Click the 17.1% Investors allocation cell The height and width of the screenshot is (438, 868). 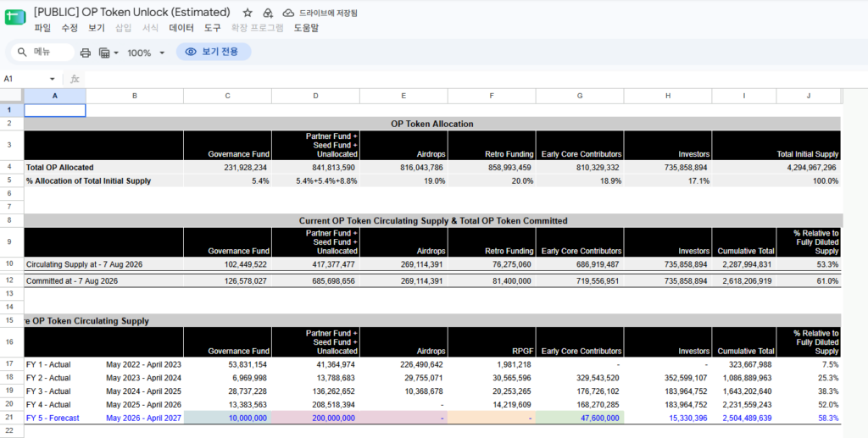click(668, 180)
